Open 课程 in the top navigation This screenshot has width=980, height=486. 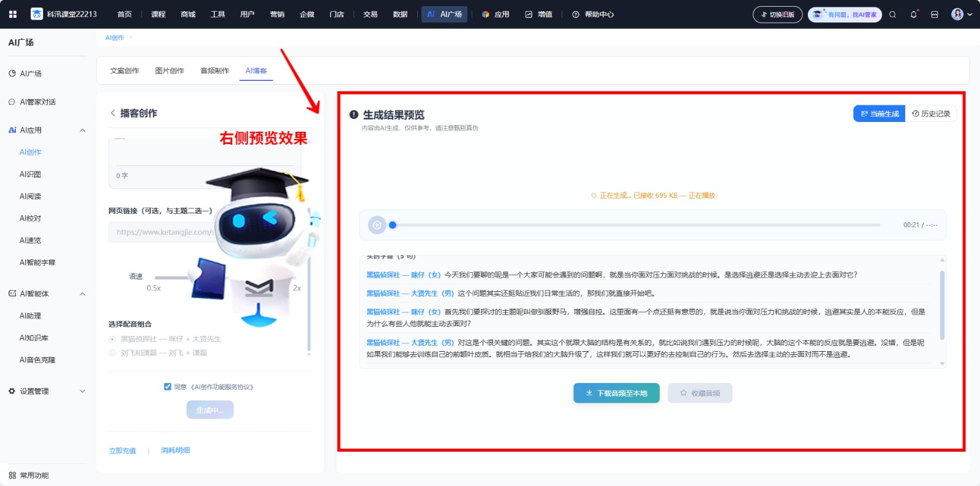pos(158,14)
